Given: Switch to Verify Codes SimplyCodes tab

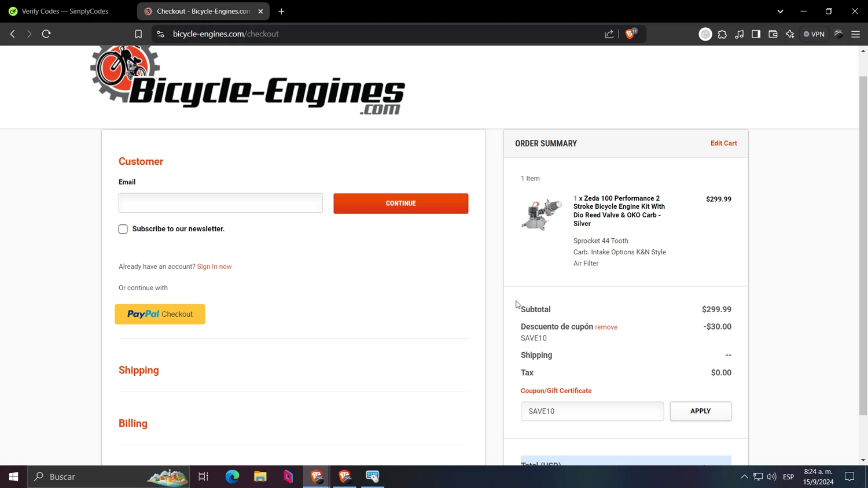Looking at the screenshot, I should click(x=65, y=11).
